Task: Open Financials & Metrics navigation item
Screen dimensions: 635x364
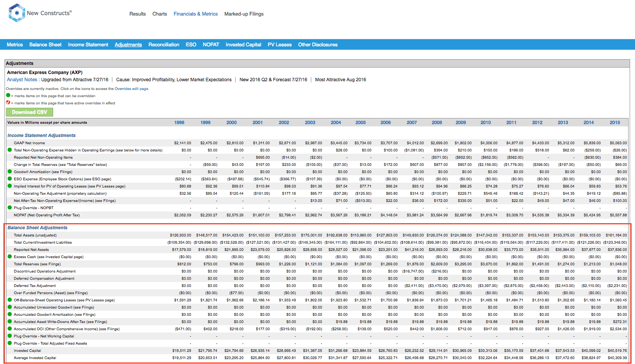Action: click(x=196, y=14)
